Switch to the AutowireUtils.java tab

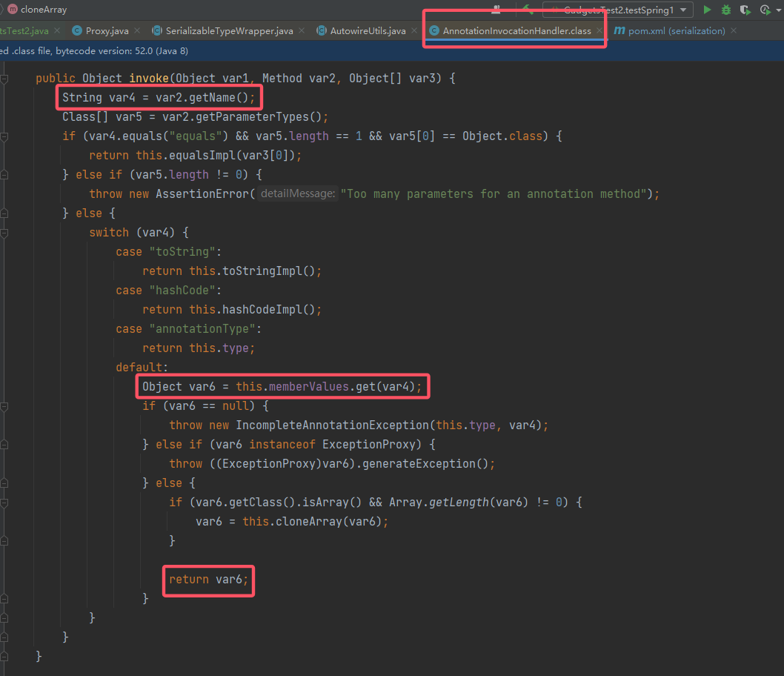click(x=368, y=31)
